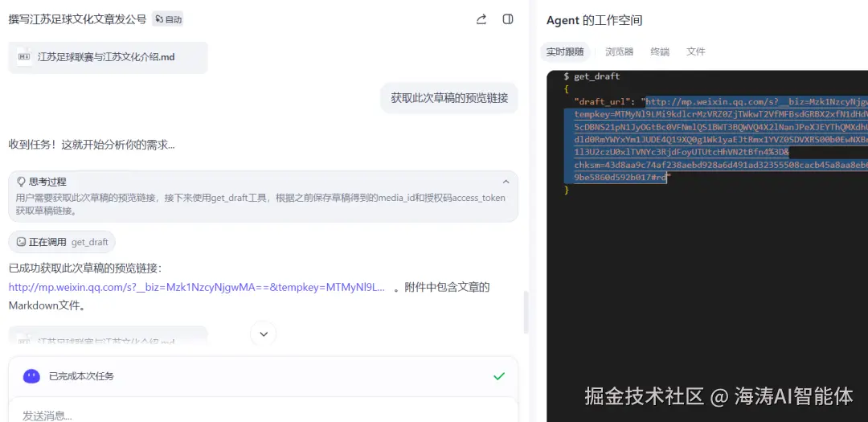Image resolution: width=868 pixels, height=422 pixels.
Task: Click the green task completed checkmark
Action: click(x=499, y=376)
